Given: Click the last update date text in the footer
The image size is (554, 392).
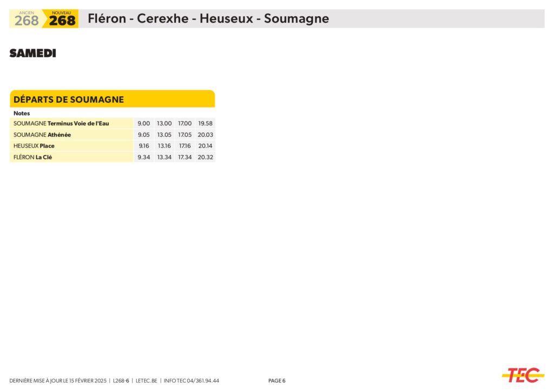Looking at the screenshot, I should (x=58, y=381).
